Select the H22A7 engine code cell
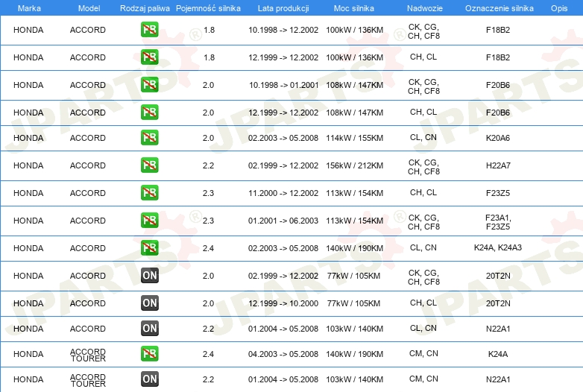The height and width of the screenshot is (392, 583). 498,165
